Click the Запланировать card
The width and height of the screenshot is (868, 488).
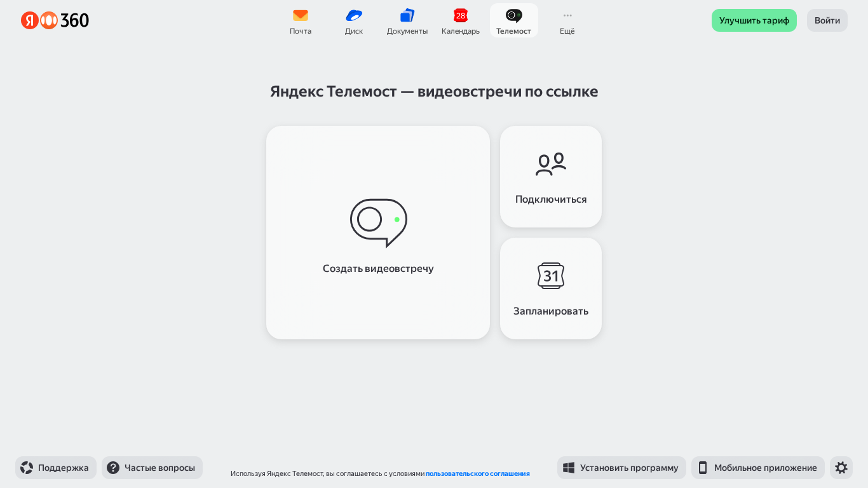coord(551,288)
